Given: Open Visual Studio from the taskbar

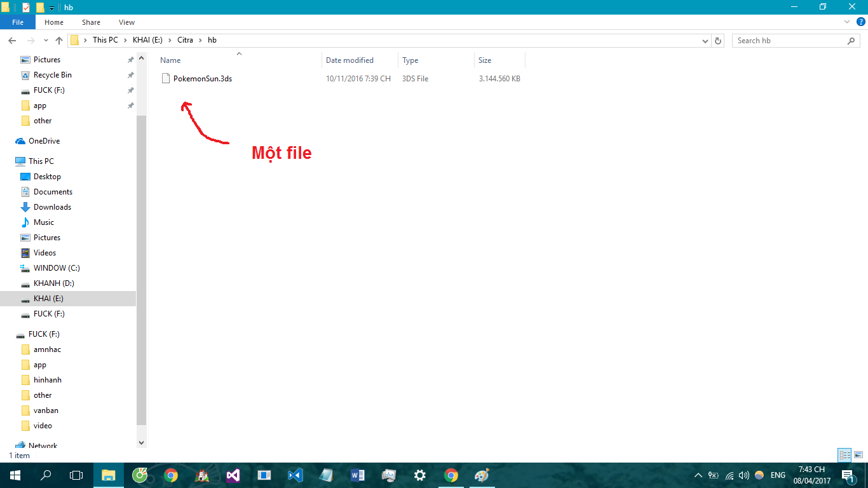Looking at the screenshot, I should [233, 475].
